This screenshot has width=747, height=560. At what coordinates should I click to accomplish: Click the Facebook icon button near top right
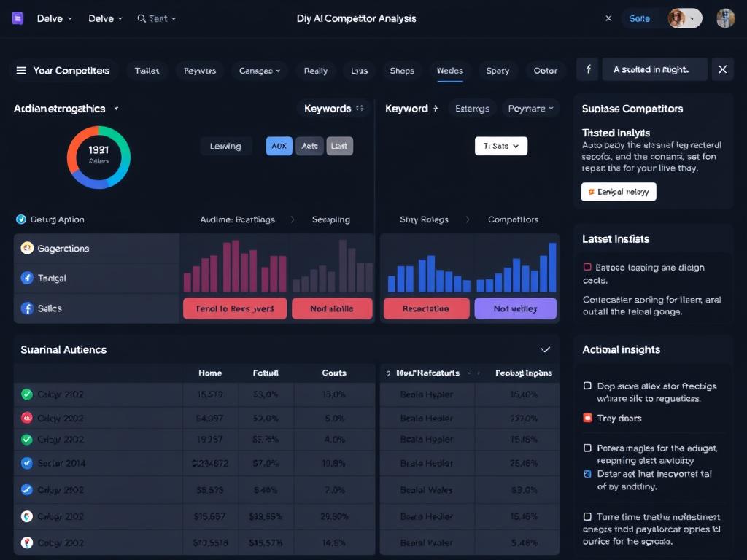tap(587, 69)
